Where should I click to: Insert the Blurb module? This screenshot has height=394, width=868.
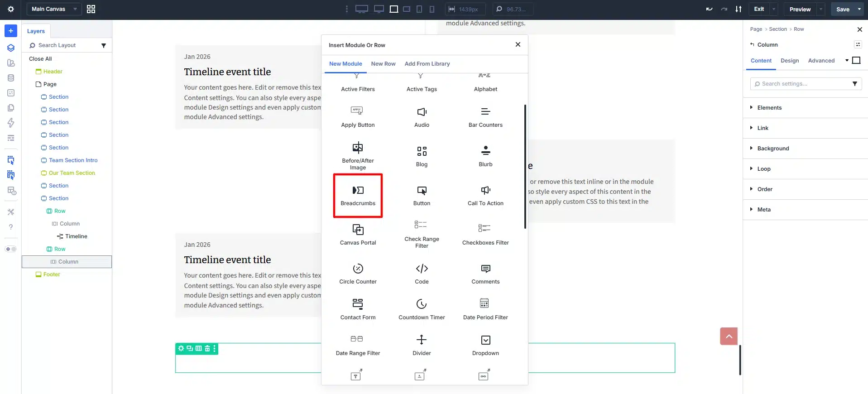(x=485, y=157)
